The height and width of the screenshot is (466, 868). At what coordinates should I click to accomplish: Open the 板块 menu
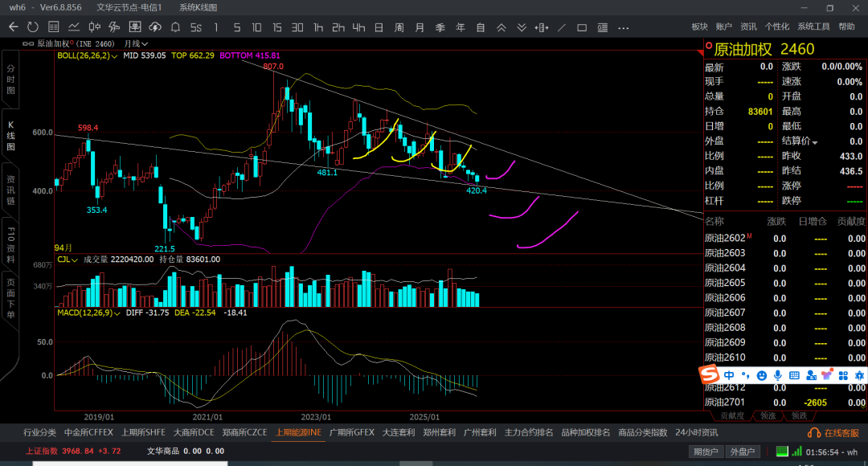coord(700,27)
